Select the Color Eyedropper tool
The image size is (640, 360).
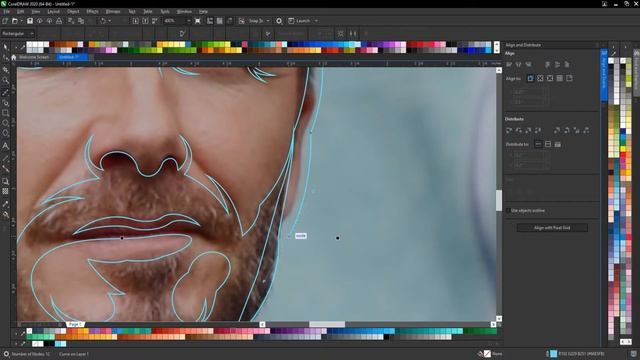[5, 204]
